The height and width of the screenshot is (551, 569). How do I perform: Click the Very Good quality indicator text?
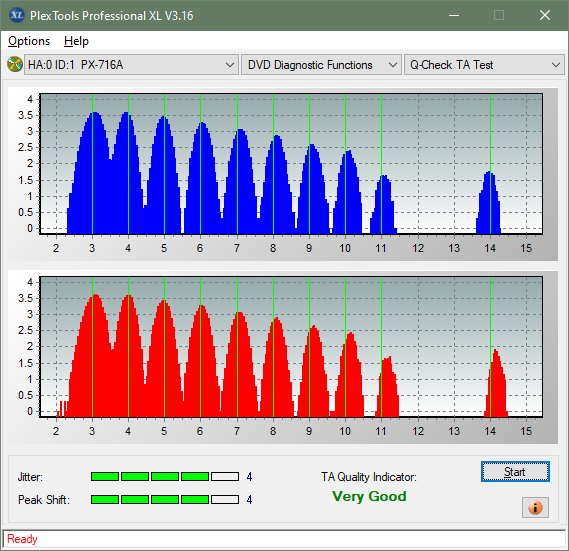369,496
